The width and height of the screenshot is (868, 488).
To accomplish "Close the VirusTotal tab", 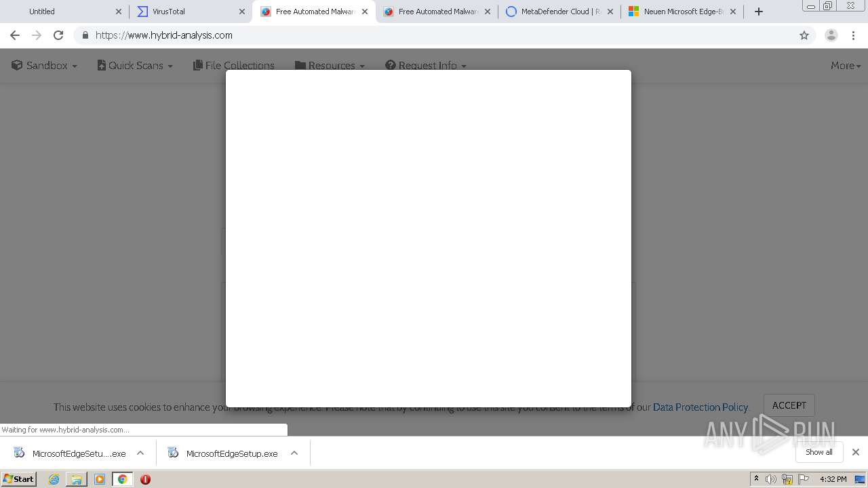I will pos(242,12).
